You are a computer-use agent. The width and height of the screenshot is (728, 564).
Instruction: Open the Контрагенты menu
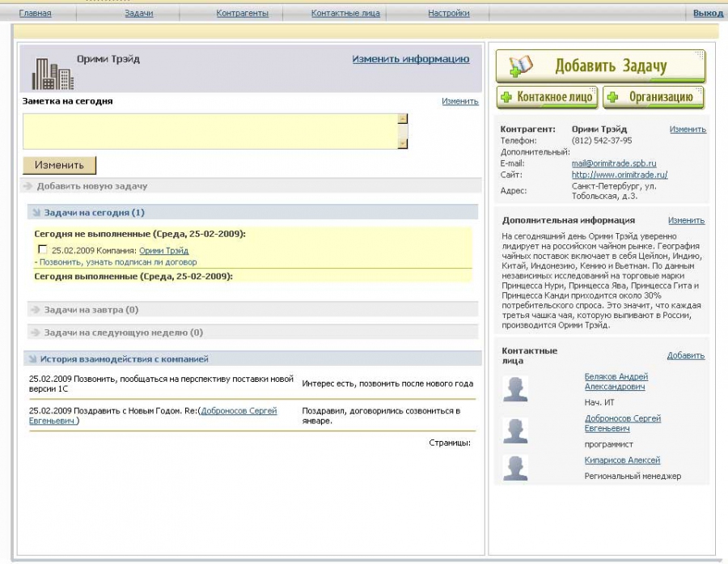tap(243, 14)
